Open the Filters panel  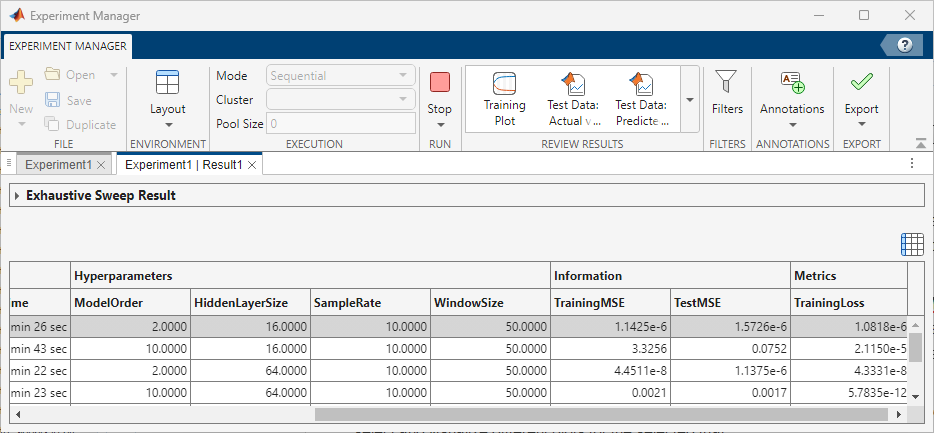point(727,92)
